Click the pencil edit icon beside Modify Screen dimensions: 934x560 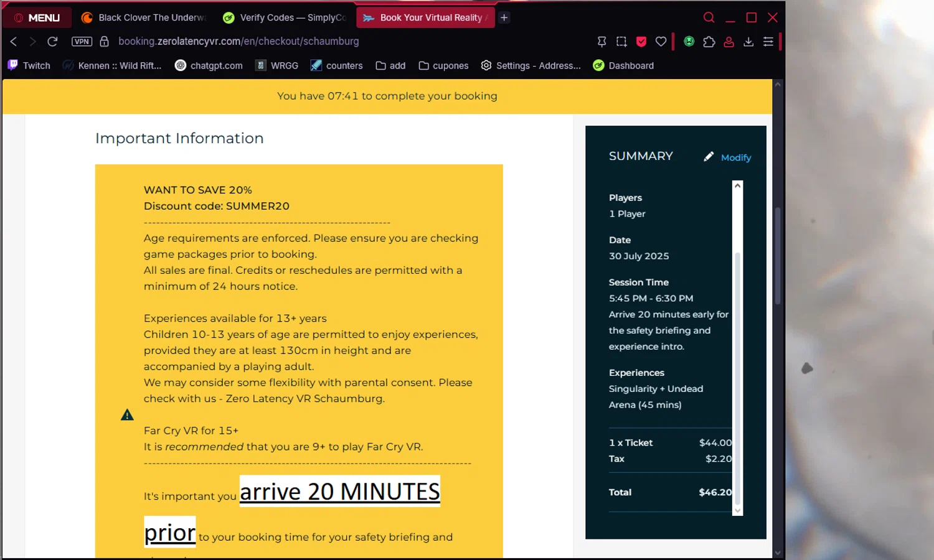pyautogui.click(x=709, y=157)
